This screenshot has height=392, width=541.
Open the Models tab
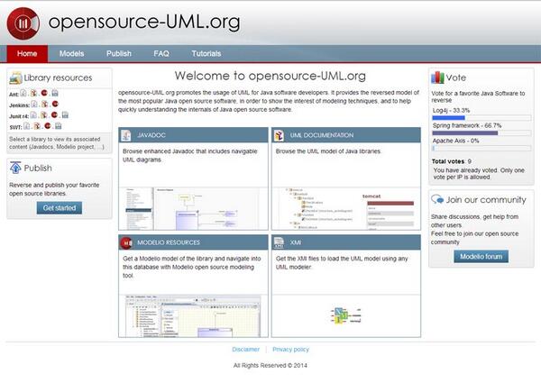pyautogui.click(x=71, y=54)
